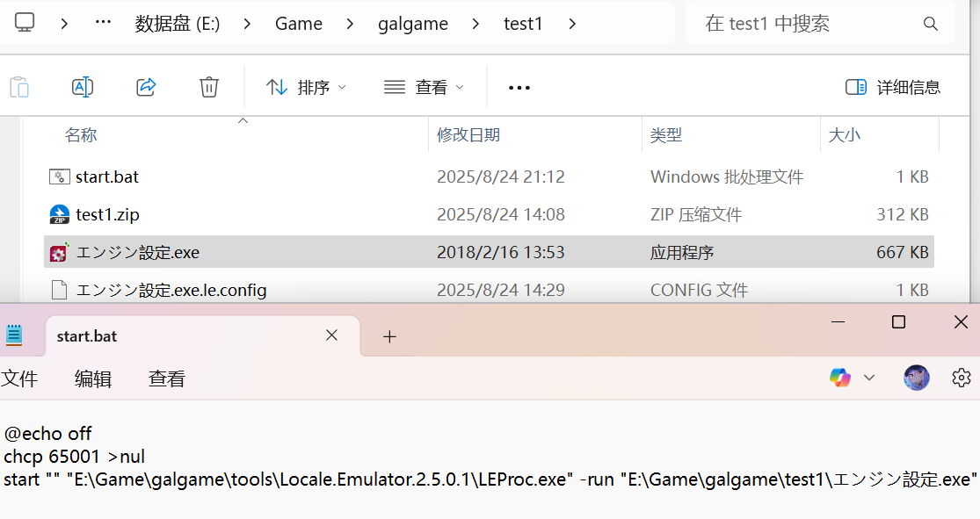Viewport: 980px width, 519px height.
Task: Select the test1.zip file
Action: 107,214
